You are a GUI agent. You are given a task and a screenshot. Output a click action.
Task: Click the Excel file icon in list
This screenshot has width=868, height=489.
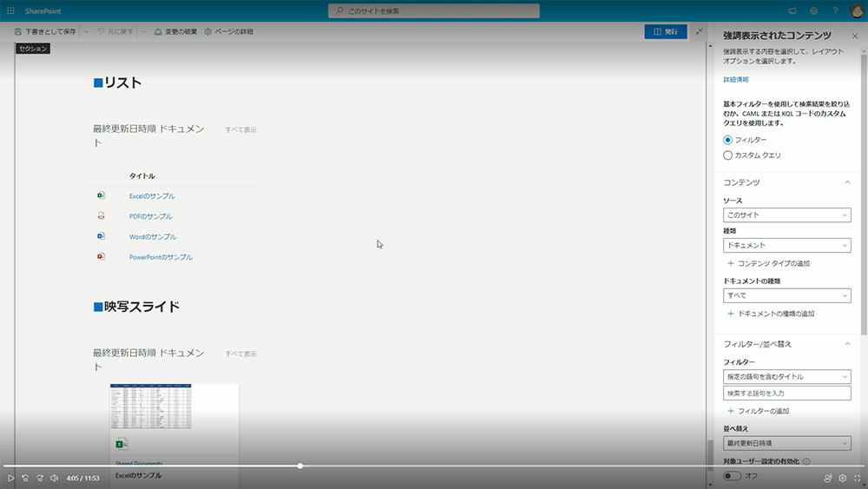(101, 195)
